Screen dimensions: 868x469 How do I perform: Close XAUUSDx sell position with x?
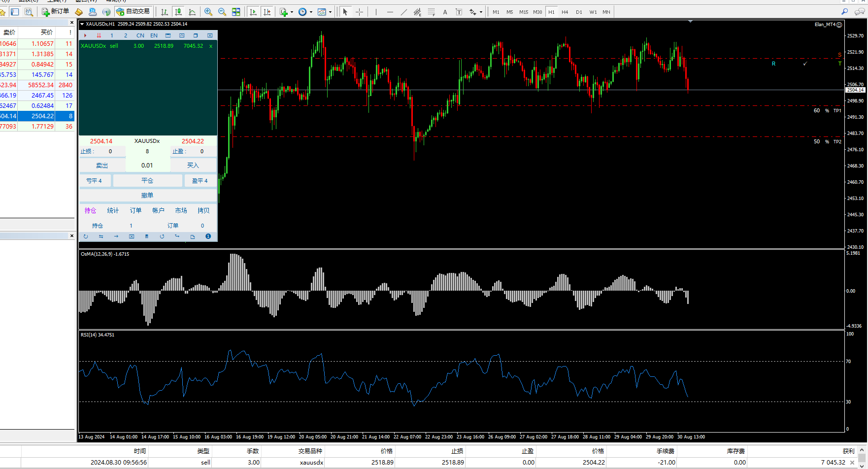211,46
